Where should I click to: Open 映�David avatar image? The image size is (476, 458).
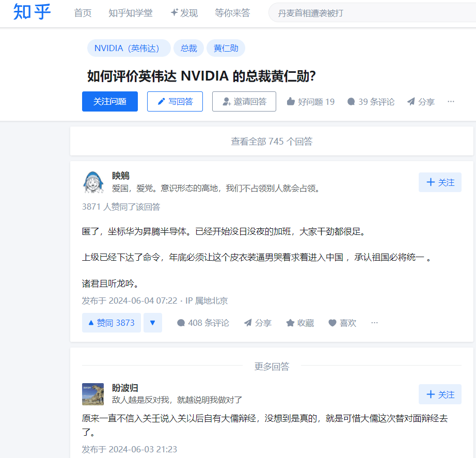pyautogui.click(x=93, y=182)
